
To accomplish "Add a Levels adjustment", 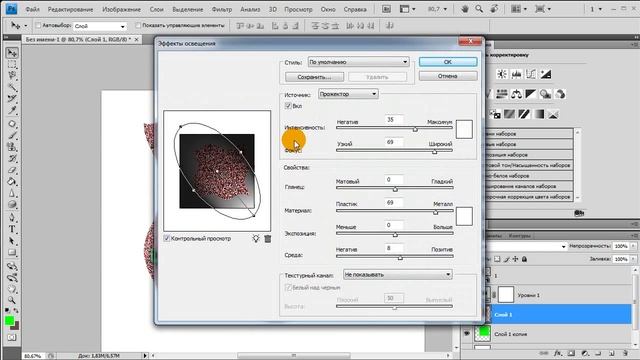I will pos(516,74).
